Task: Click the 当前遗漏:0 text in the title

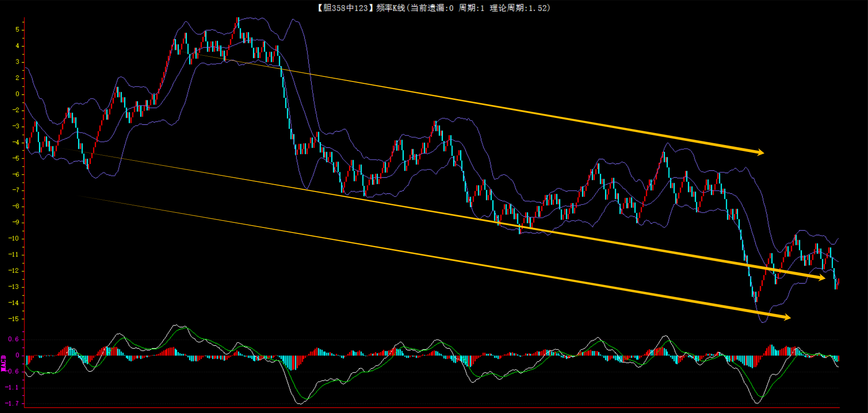Action: [x=431, y=8]
